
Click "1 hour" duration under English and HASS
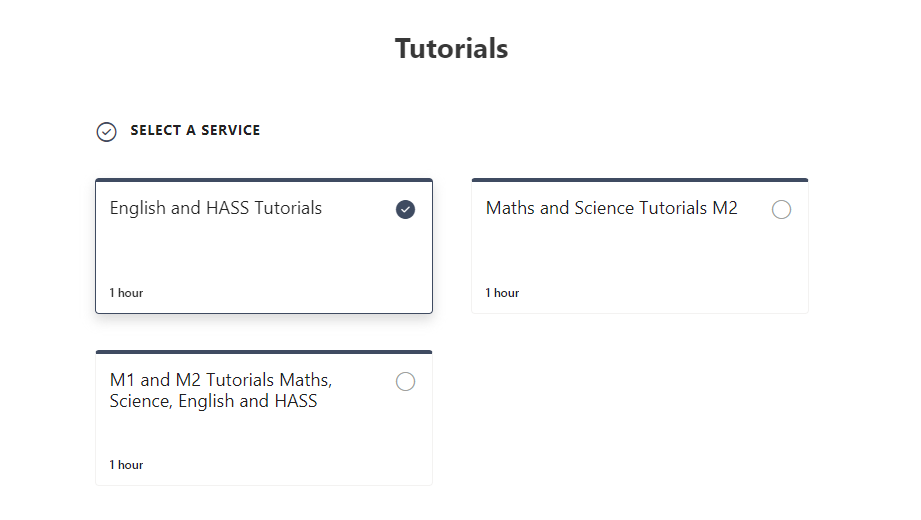(x=126, y=293)
